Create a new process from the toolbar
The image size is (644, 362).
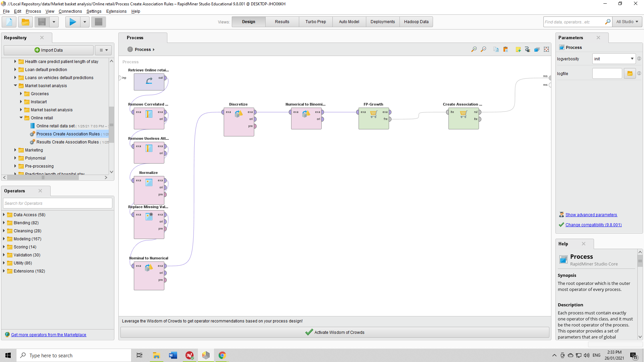(x=9, y=22)
